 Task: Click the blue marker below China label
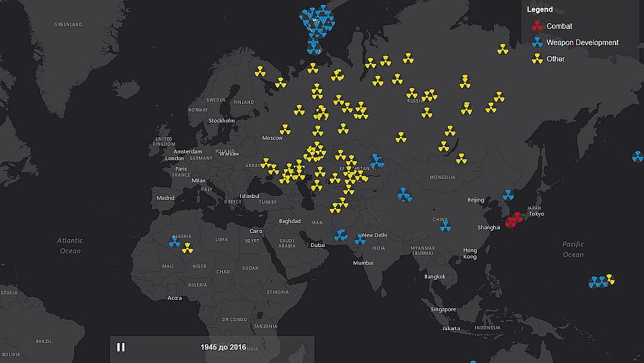444,226
